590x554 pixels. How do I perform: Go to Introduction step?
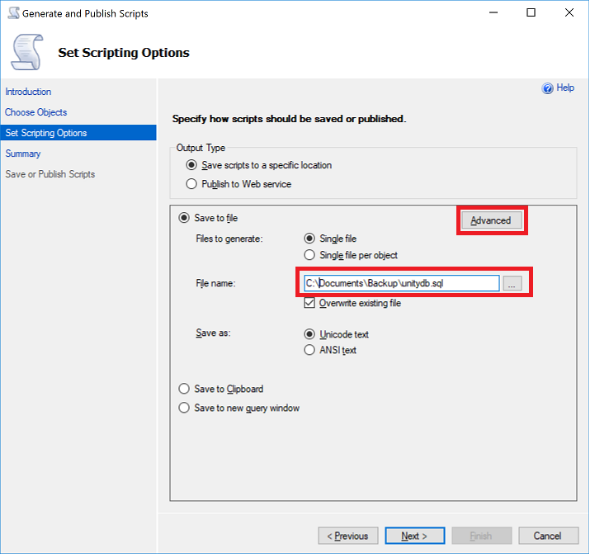click(x=28, y=92)
